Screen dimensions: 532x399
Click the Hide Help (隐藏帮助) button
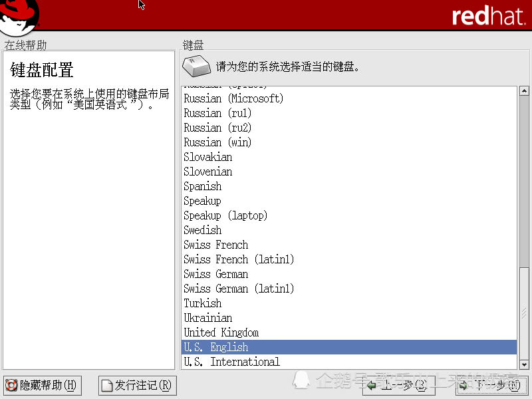tap(43, 386)
